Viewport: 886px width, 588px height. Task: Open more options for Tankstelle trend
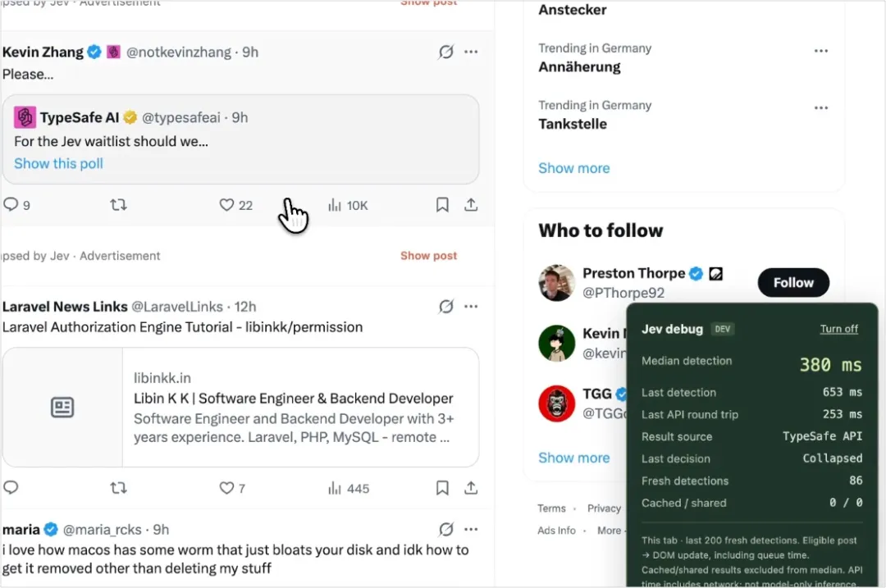(x=821, y=108)
